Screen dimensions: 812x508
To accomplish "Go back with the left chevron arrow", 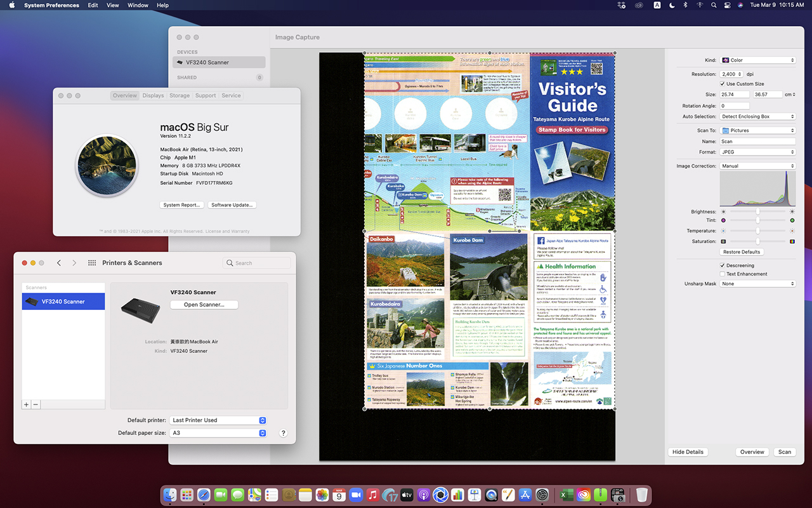I will tap(59, 263).
